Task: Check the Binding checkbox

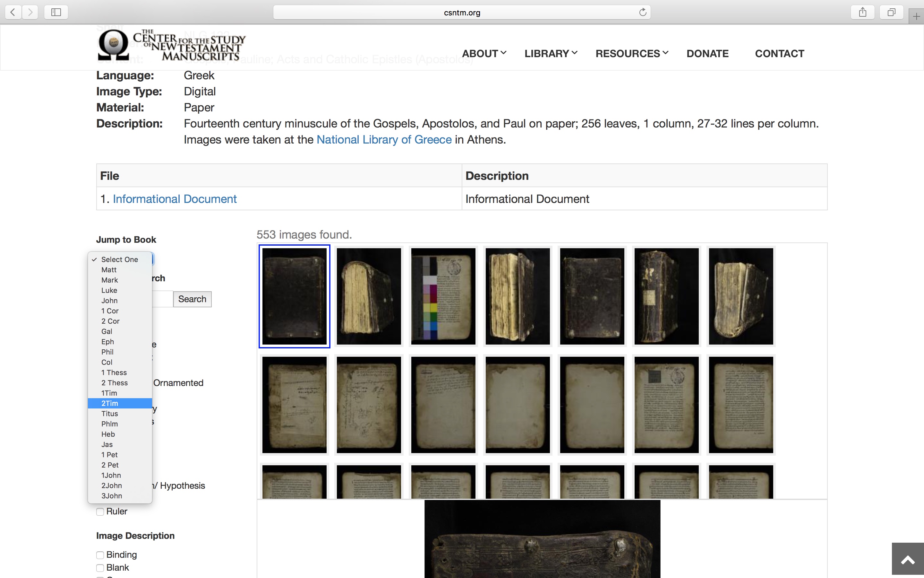Action: pos(100,555)
